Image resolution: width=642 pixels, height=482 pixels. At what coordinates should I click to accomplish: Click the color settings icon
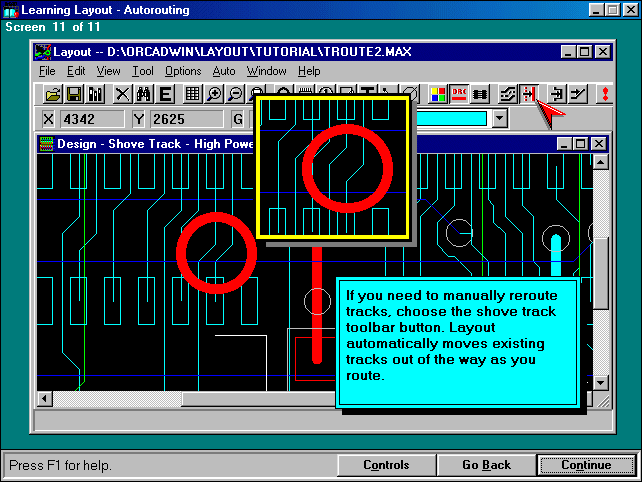(438, 94)
